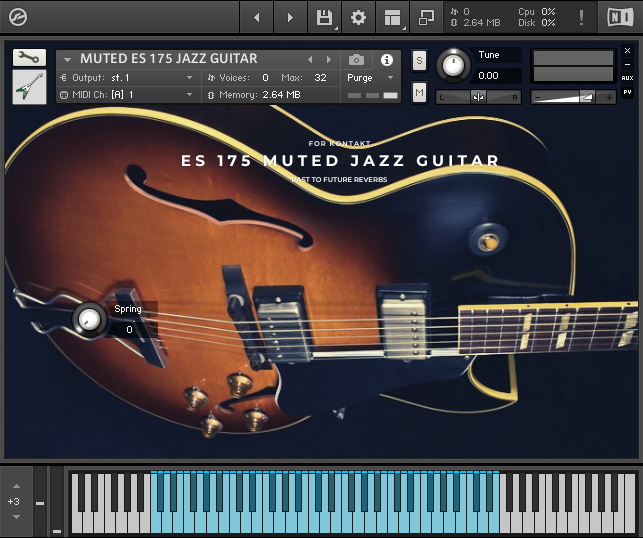This screenshot has height=538, width=643.
Task: Take a snapshot with camera icon
Action: 356,60
